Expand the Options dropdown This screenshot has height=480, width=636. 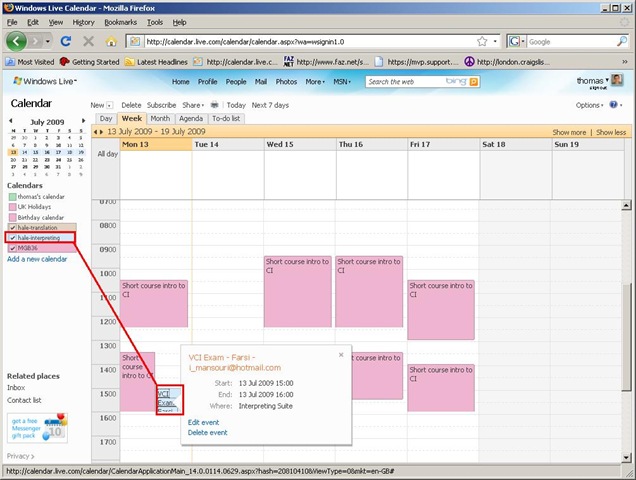[591, 105]
